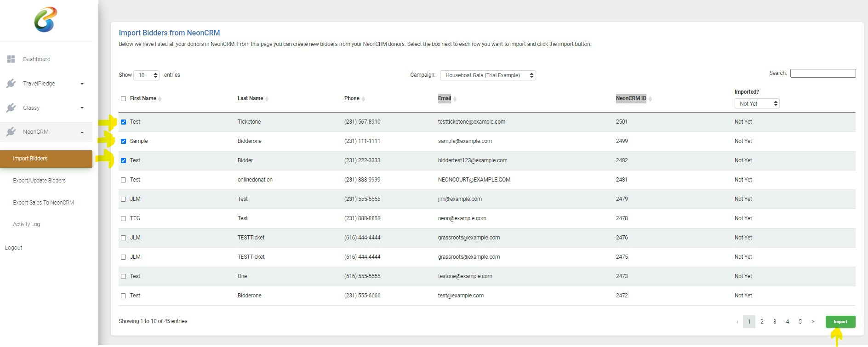Click the Dashboard grid icon

click(x=11, y=59)
